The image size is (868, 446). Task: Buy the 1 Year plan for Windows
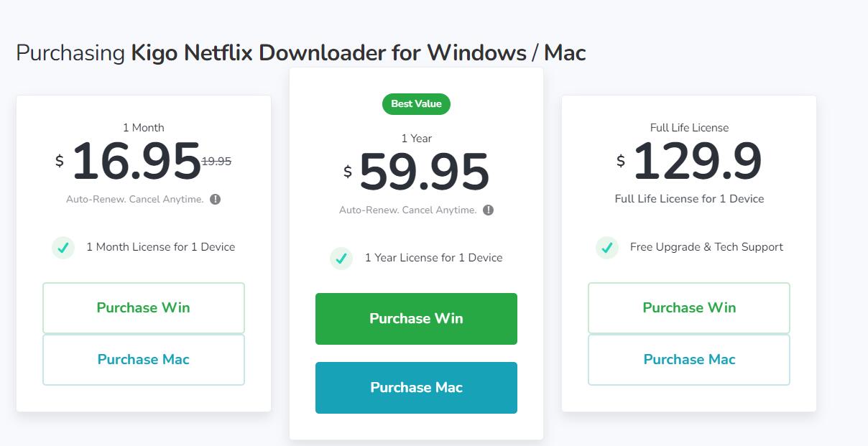coord(416,318)
